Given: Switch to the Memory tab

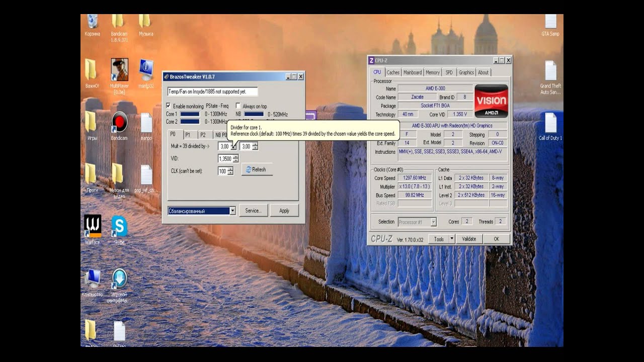Looking at the screenshot, I should click(x=433, y=72).
